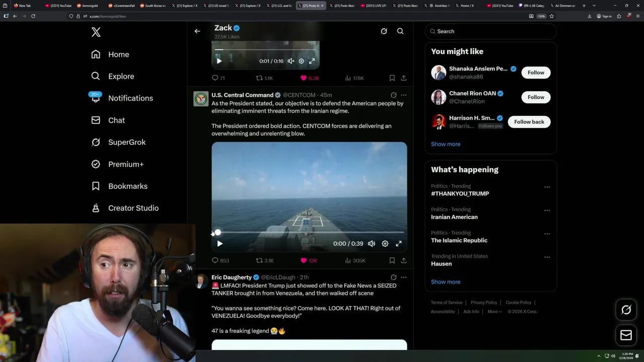This screenshot has height=362, width=644.
Task: Play the CENTCOM 0:39 video
Action: (220, 243)
